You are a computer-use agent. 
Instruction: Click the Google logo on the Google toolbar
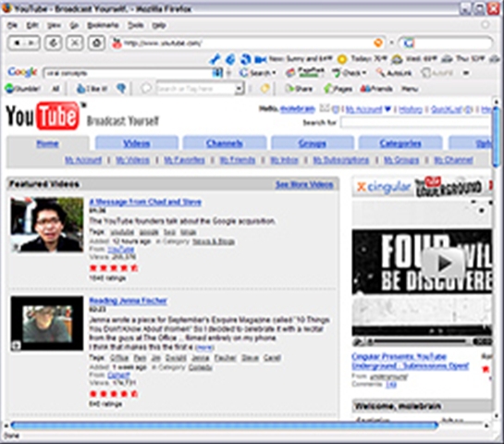click(x=22, y=72)
